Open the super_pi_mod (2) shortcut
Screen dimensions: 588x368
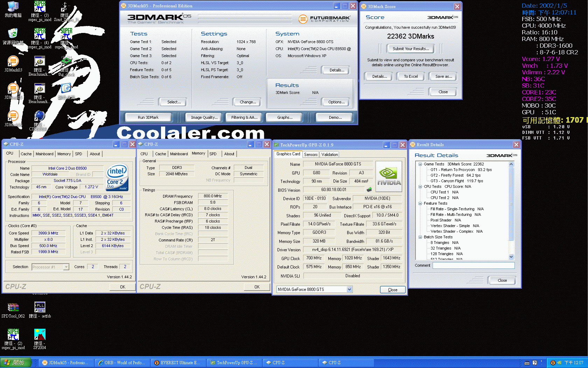coord(13,339)
